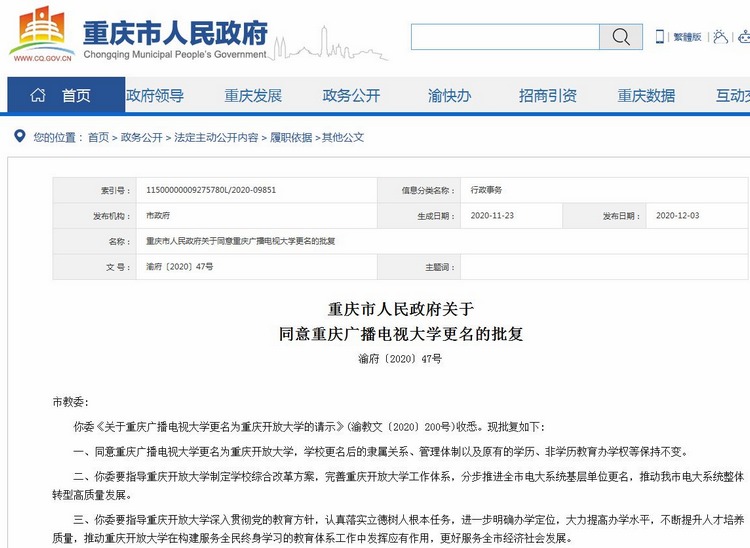
Task: Click the 索引号 label cell
Action: (x=95, y=190)
